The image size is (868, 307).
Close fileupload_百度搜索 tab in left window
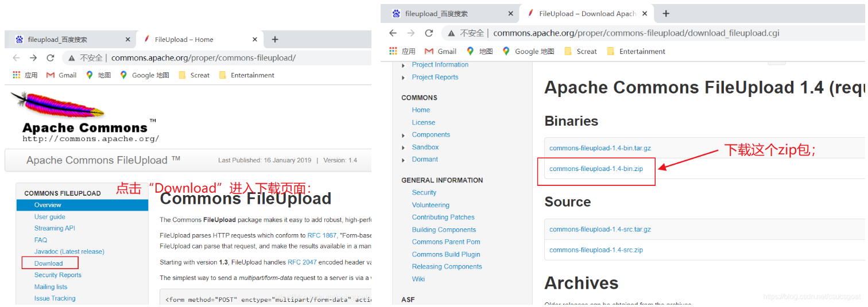coord(128,40)
